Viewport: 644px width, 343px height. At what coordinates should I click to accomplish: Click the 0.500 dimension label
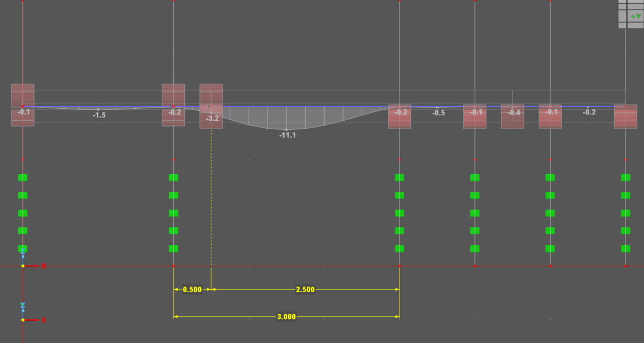point(192,290)
